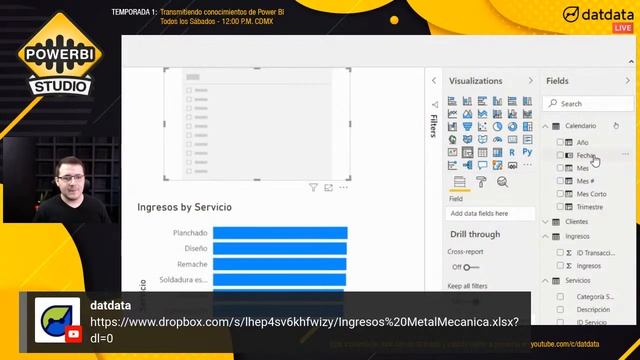
Task: Open Fecha field more options ellipsis
Action: click(625, 154)
